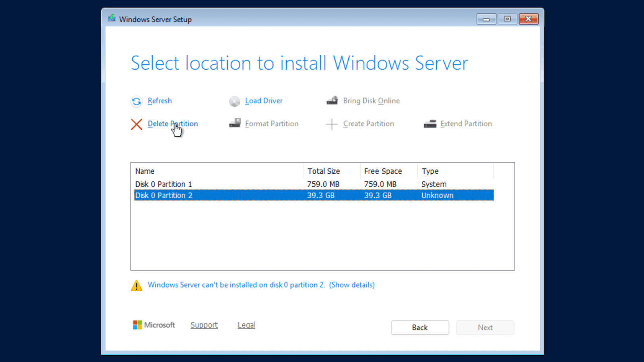
Task: Click the Format Partition drive icon
Action: [235, 123]
